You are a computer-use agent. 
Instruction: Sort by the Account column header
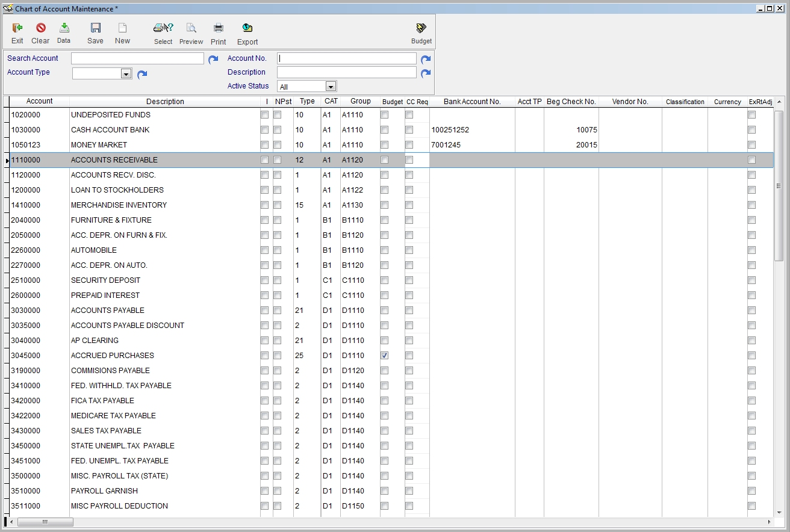coord(39,102)
